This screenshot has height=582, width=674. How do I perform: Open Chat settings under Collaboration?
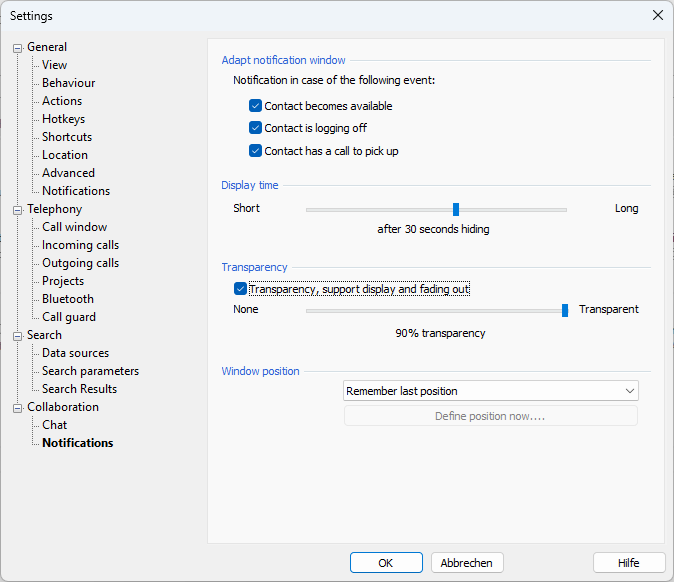coord(55,425)
